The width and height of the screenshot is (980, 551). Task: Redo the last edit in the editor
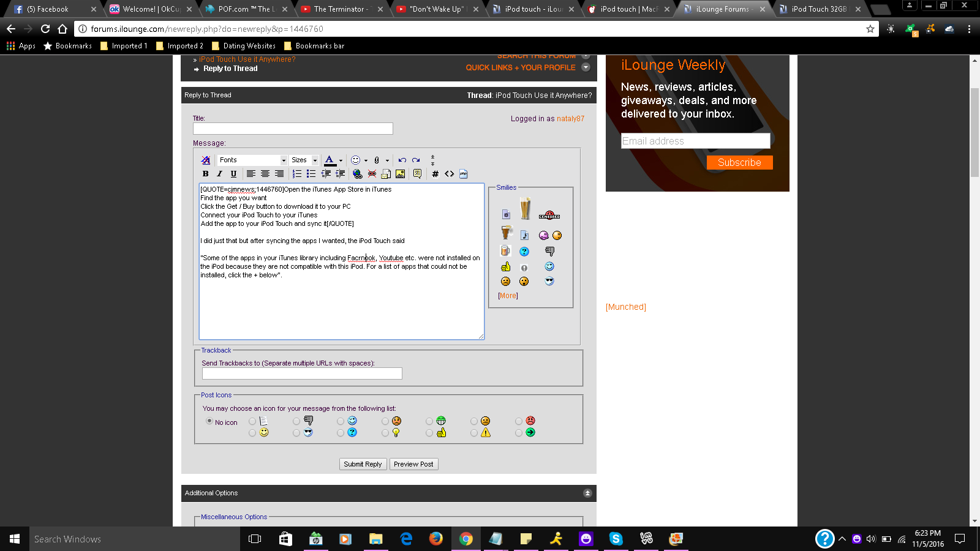click(416, 160)
